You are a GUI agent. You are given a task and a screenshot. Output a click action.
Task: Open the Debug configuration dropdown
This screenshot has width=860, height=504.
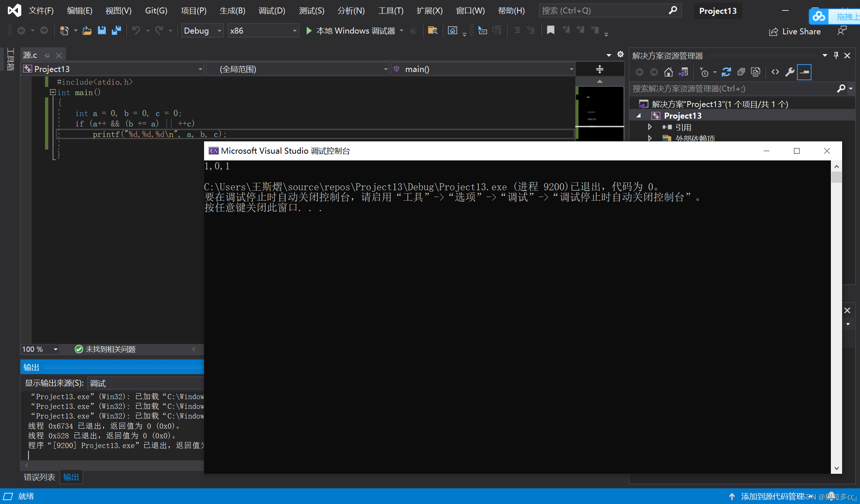click(x=202, y=31)
